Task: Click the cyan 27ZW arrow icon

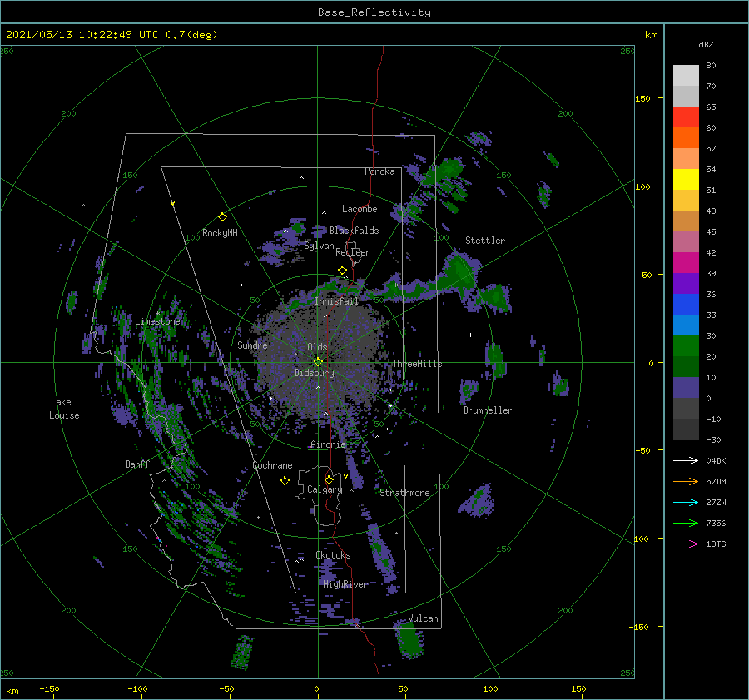Action: click(x=686, y=502)
